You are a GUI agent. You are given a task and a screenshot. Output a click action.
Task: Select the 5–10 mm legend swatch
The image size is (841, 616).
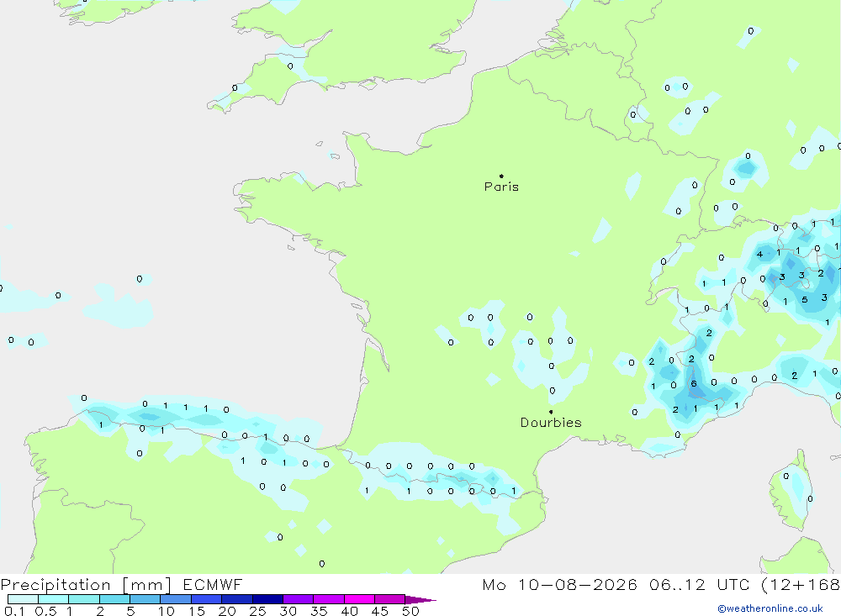145,599
